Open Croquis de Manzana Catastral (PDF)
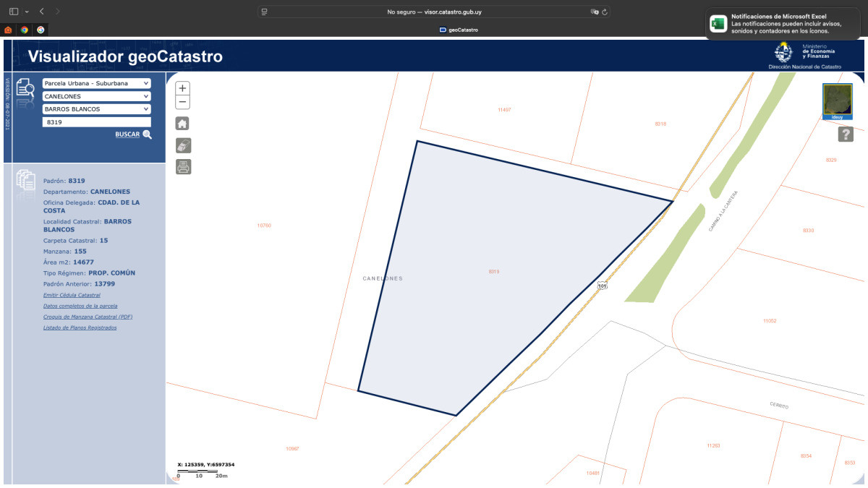868x488 pixels. (x=88, y=317)
